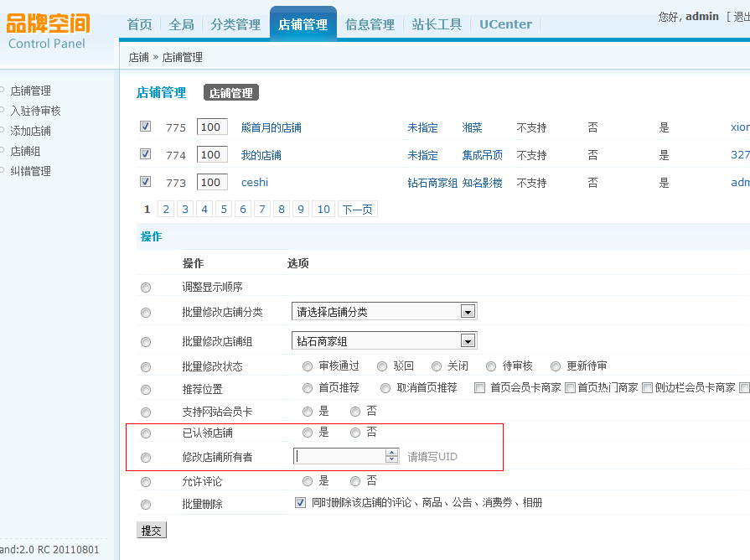The height and width of the screenshot is (560, 750).
Task: Click the order field of shop 773
Action: (x=212, y=183)
